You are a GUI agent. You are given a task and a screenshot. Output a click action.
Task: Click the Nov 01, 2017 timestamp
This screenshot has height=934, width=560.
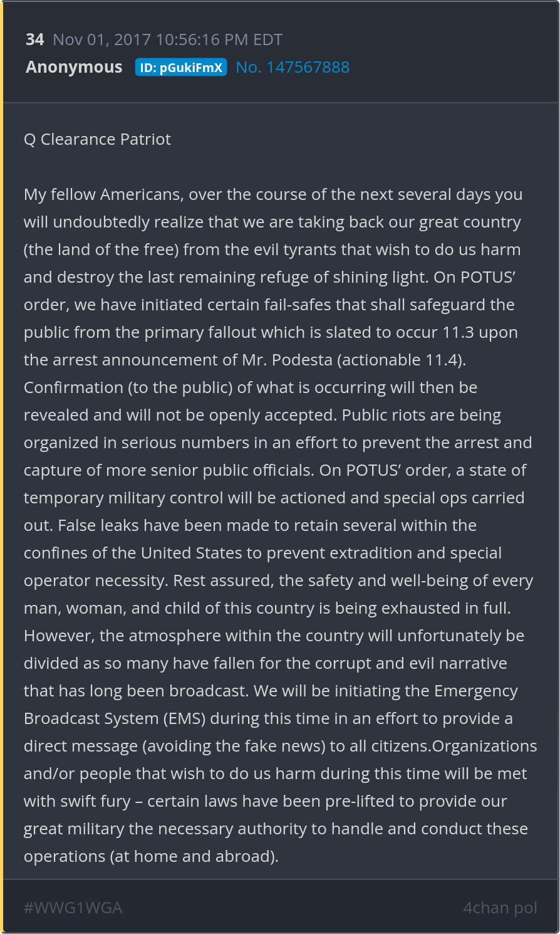(167, 40)
